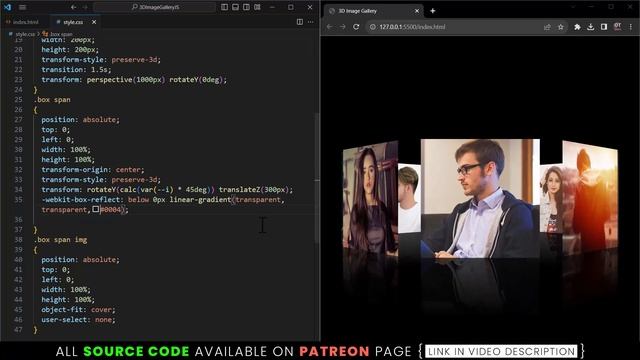Click line number 36 in the gutter
The height and width of the screenshot is (360, 640).
pos(18,220)
